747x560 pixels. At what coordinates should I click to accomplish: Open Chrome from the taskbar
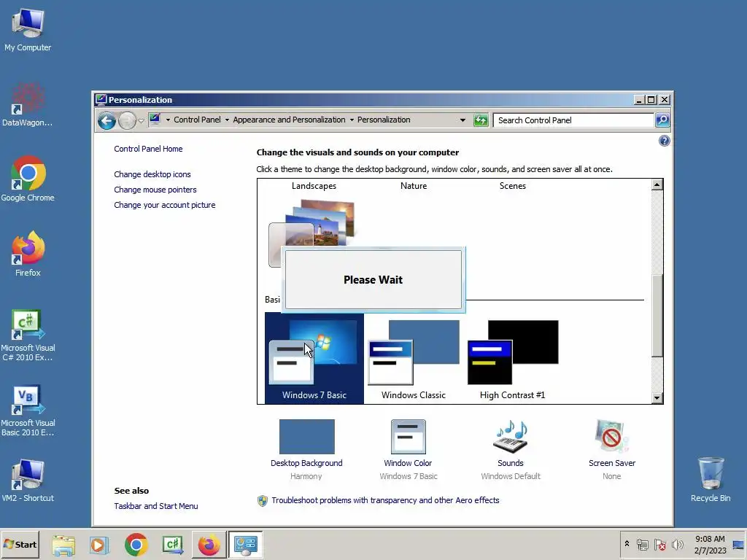[x=136, y=545]
